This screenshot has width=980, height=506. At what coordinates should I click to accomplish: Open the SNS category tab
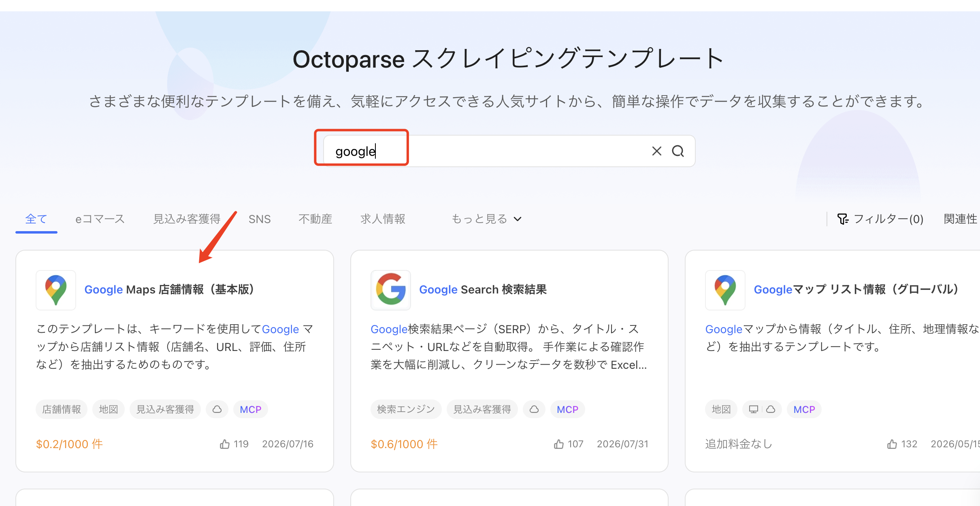pos(260,219)
